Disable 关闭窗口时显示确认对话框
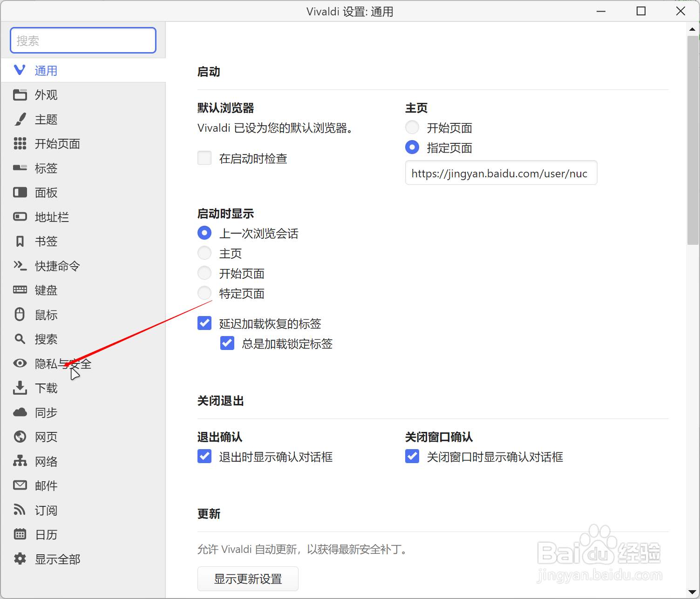Viewport: 700px width, 599px height. [x=412, y=456]
